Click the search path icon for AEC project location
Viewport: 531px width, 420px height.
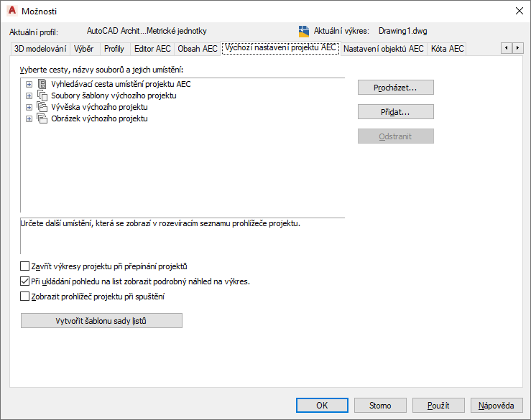42,84
